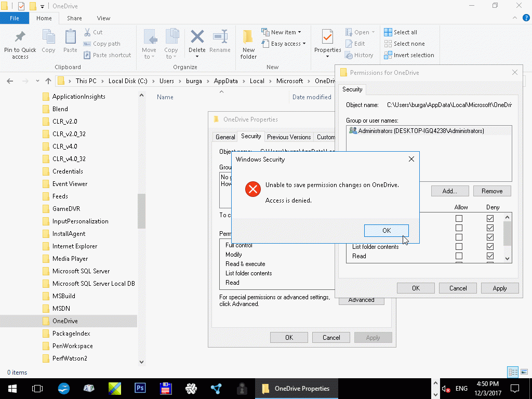This screenshot has height=399, width=532.
Task: Click Invert selection in the ribbon
Action: coord(409,55)
